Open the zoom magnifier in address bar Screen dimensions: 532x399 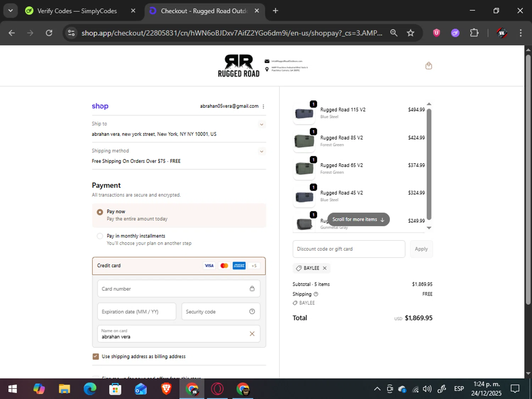point(394,33)
